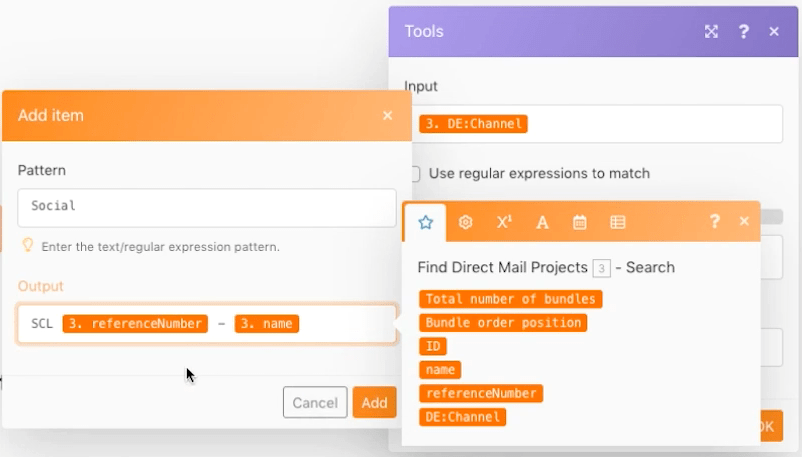Toggle Use regular expressions to match checkbox

coord(415,174)
